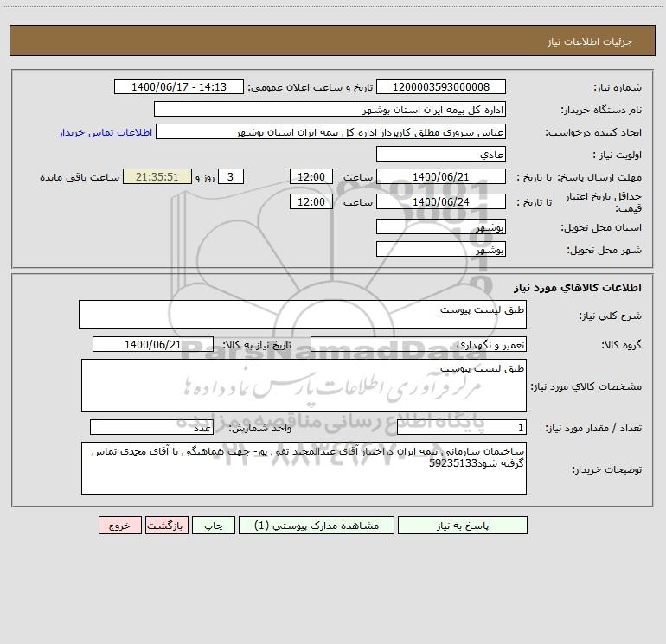666x644 pixels.
Task: Click the response deadline date 1400/06/21 field
Action: pos(441,176)
